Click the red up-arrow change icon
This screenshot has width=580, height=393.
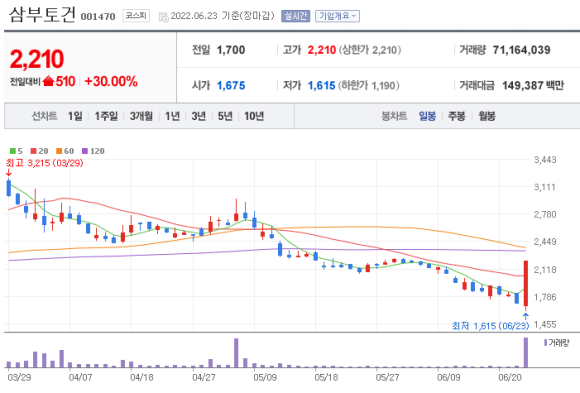click(x=48, y=81)
